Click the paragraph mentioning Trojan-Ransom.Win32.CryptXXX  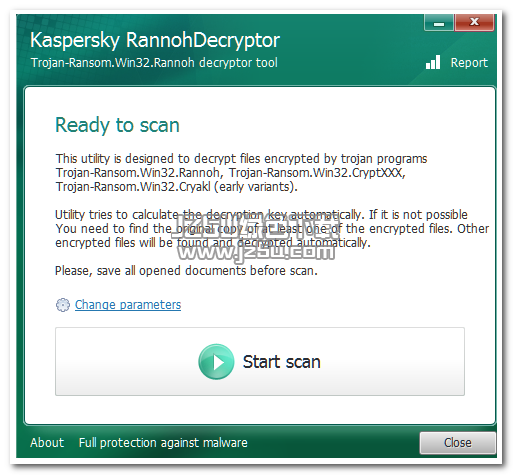coord(241,173)
